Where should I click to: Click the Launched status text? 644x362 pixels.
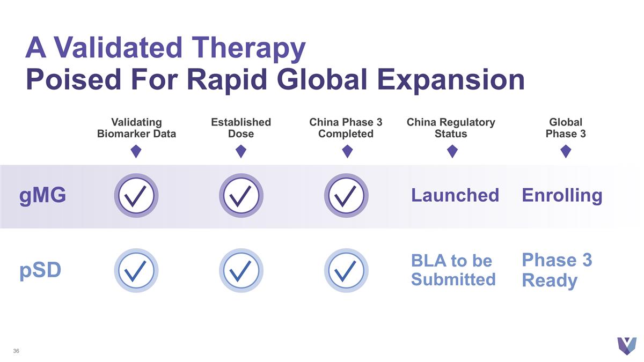pyautogui.click(x=455, y=195)
